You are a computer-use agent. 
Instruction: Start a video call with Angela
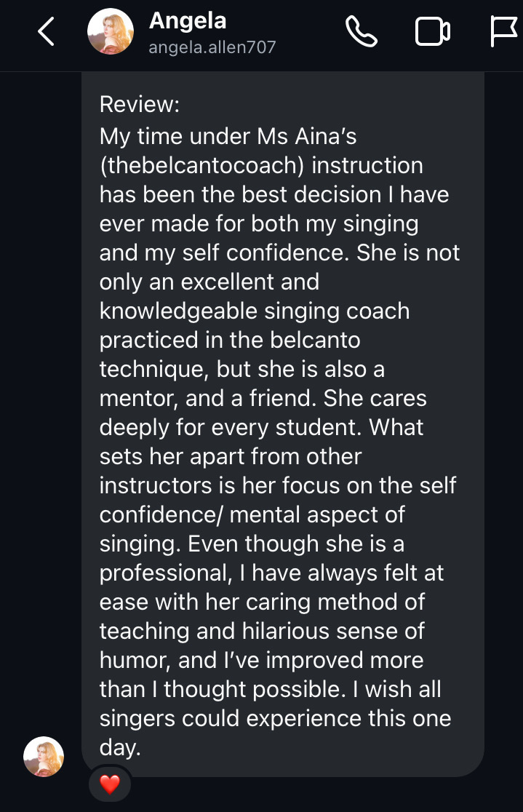(432, 32)
